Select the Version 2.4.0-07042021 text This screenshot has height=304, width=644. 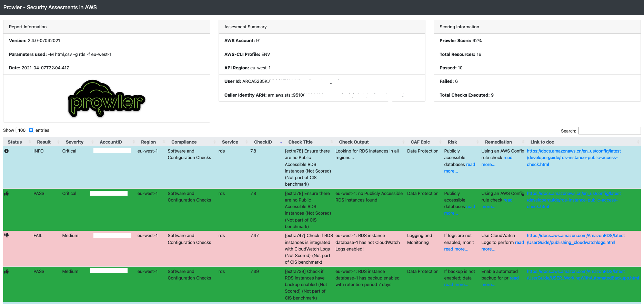[34, 40]
